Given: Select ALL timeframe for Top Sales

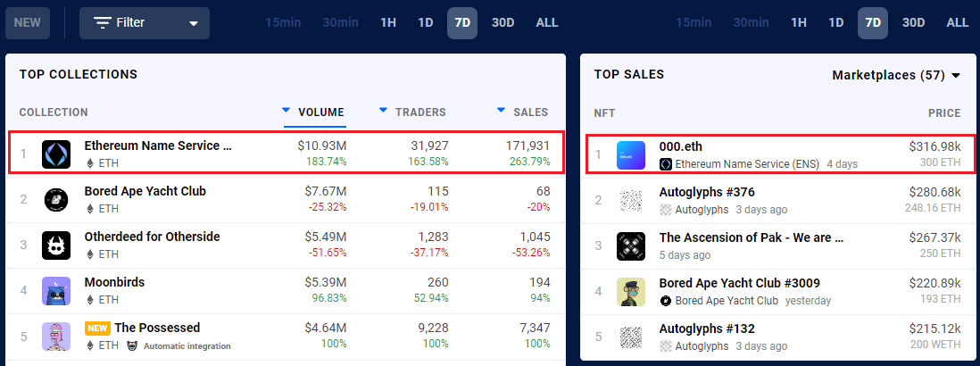Looking at the screenshot, I should pos(958,23).
